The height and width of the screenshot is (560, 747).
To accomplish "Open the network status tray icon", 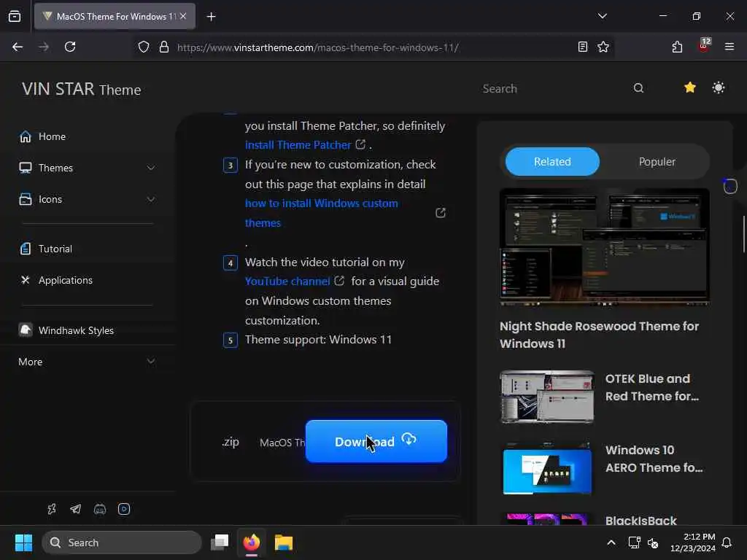I will [634, 542].
